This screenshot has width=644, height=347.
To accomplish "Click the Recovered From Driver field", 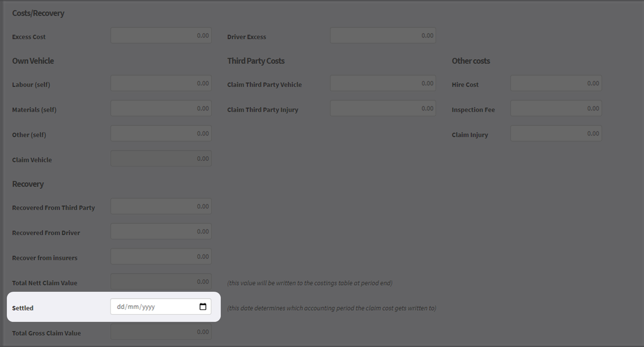I will pyautogui.click(x=161, y=231).
